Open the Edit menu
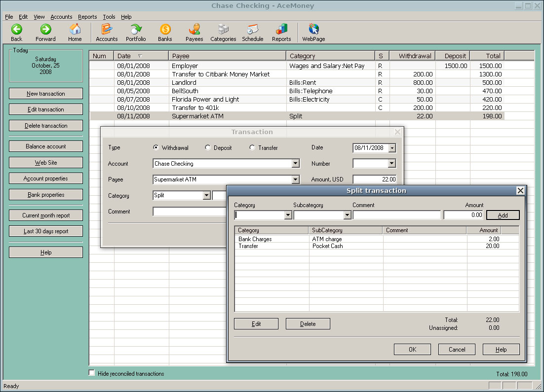Viewport: 544px width, 392px height. pos(23,17)
